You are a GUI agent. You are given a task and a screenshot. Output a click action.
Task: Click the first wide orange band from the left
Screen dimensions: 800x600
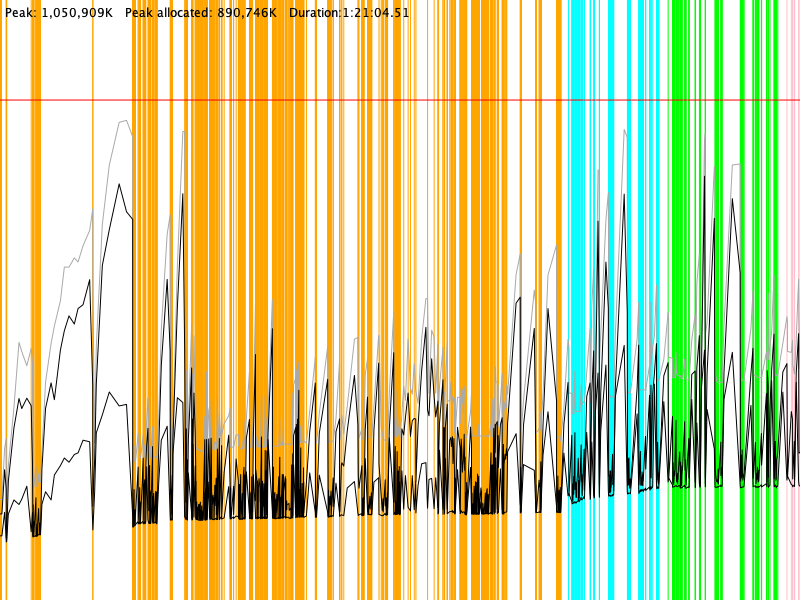(x=36, y=300)
